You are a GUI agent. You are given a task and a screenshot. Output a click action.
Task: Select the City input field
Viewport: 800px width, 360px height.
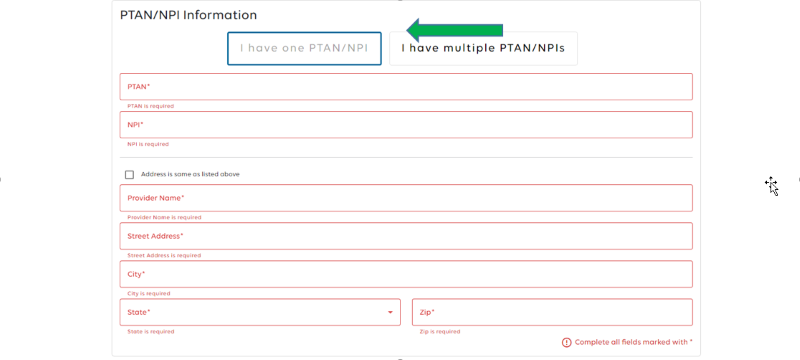point(406,274)
